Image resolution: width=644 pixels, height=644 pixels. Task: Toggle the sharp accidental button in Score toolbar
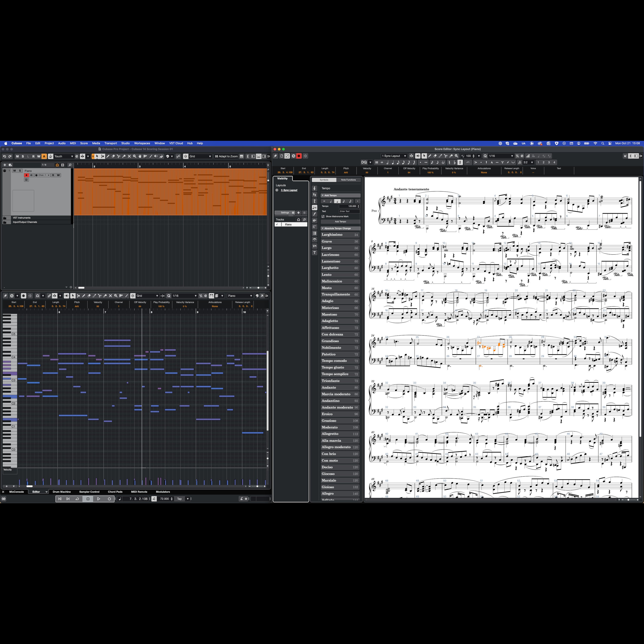tap(460, 162)
